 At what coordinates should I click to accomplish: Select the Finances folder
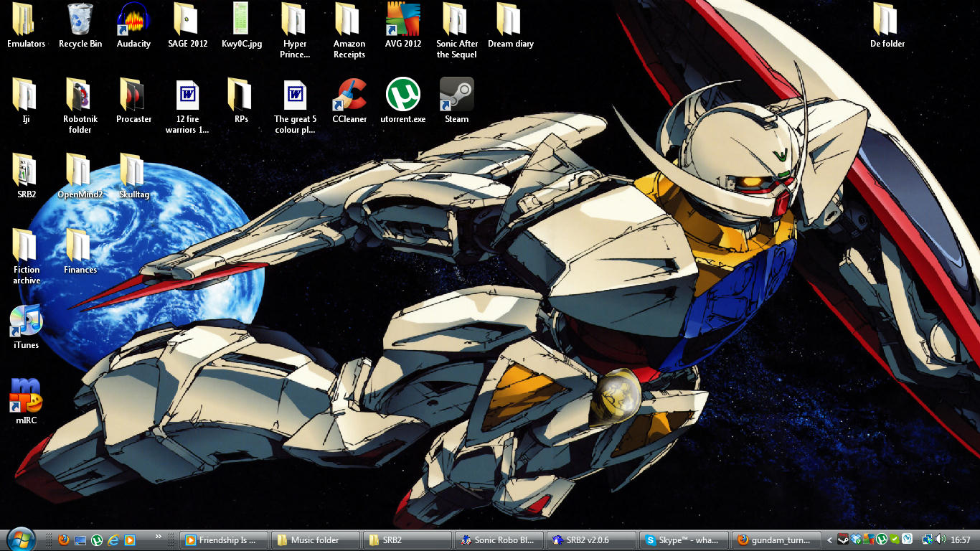click(x=80, y=253)
